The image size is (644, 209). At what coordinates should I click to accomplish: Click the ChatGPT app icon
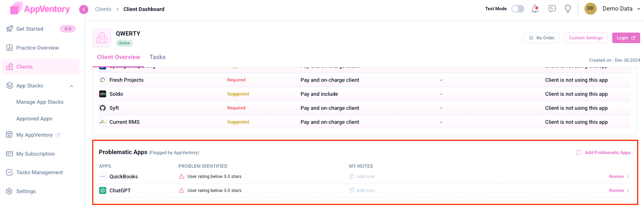tap(103, 190)
